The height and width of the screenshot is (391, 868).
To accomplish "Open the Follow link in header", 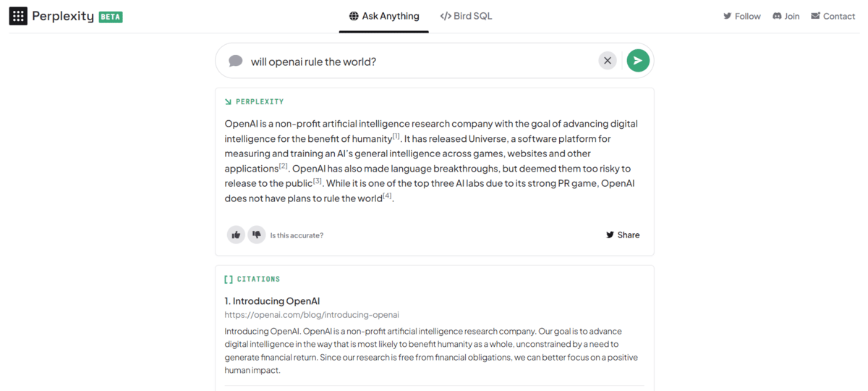I will pyautogui.click(x=742, y=16).
